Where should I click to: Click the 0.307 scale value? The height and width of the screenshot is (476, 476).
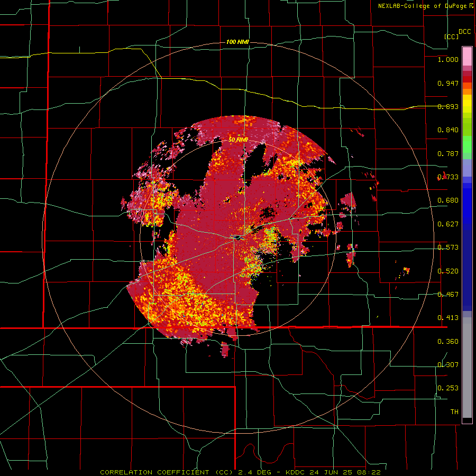point(448,365)
